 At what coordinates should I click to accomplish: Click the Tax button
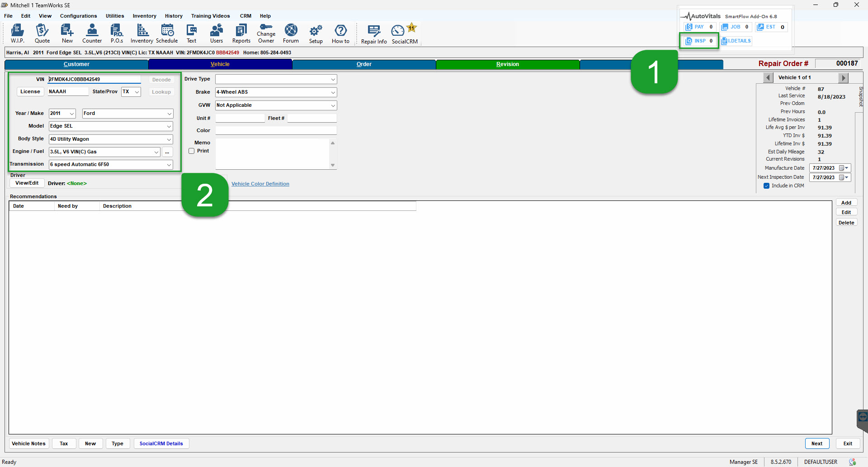(64, 444)
